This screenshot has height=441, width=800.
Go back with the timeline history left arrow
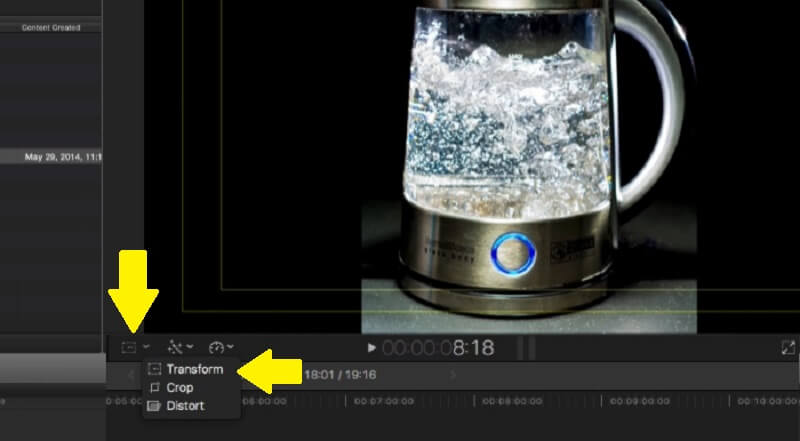131,375
